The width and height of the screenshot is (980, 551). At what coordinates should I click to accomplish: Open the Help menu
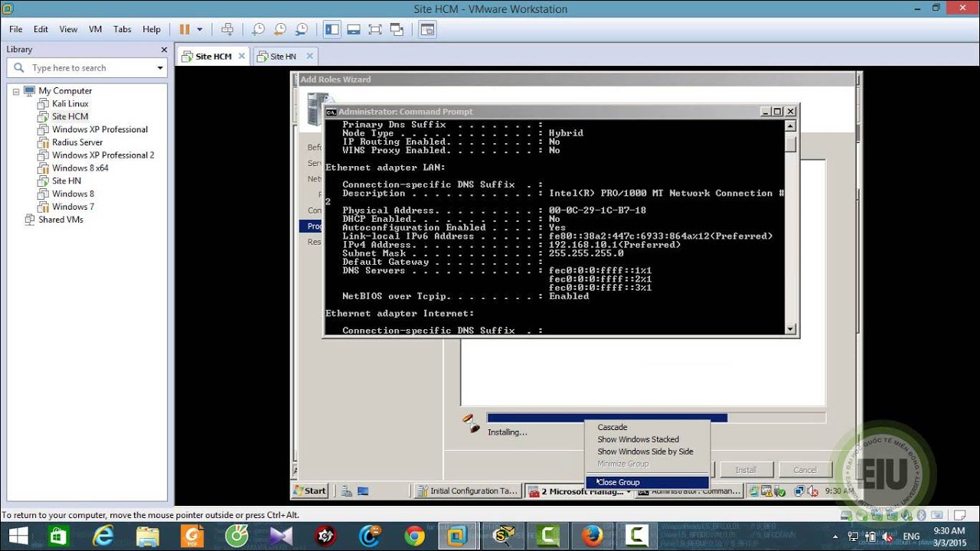pyautogui.click(x=152, y=29)
